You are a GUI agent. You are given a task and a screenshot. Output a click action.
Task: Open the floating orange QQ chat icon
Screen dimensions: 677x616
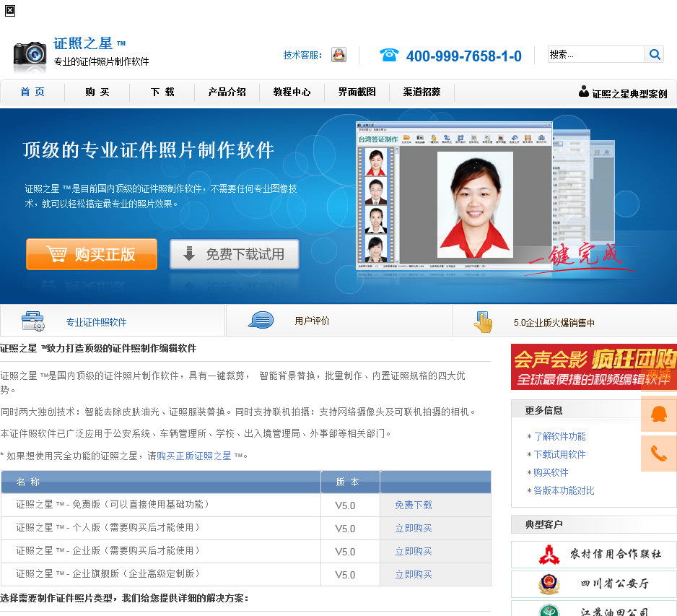(658, 414)
